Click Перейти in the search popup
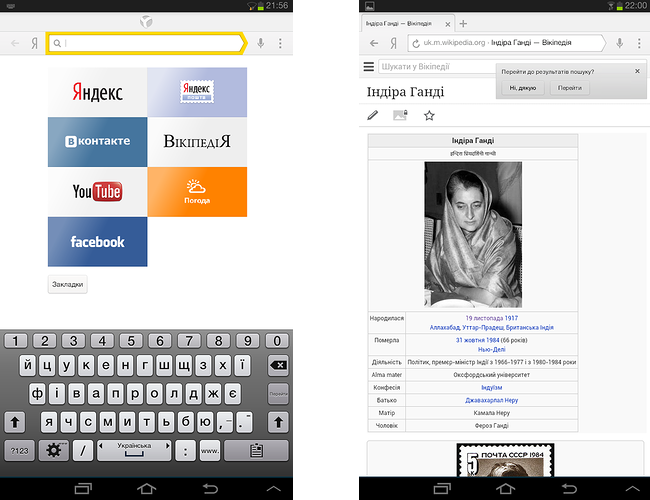The image size is (650, 500). click(570, 88)
